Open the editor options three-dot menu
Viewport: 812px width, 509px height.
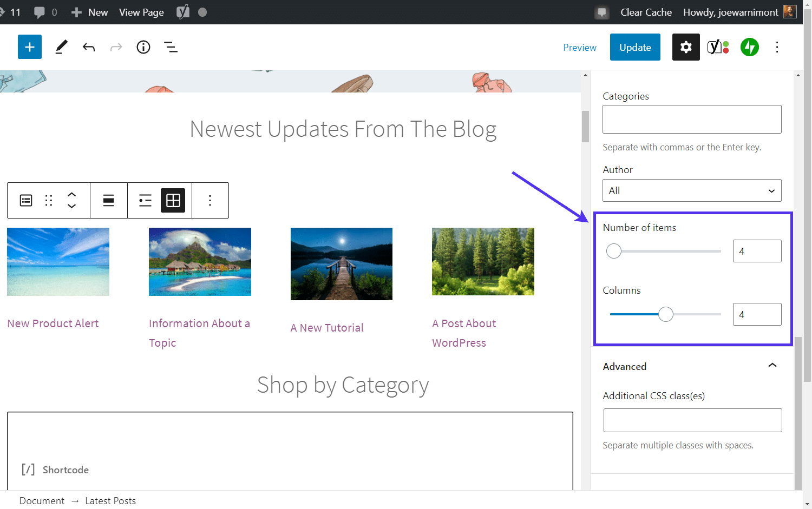[777, 47]
